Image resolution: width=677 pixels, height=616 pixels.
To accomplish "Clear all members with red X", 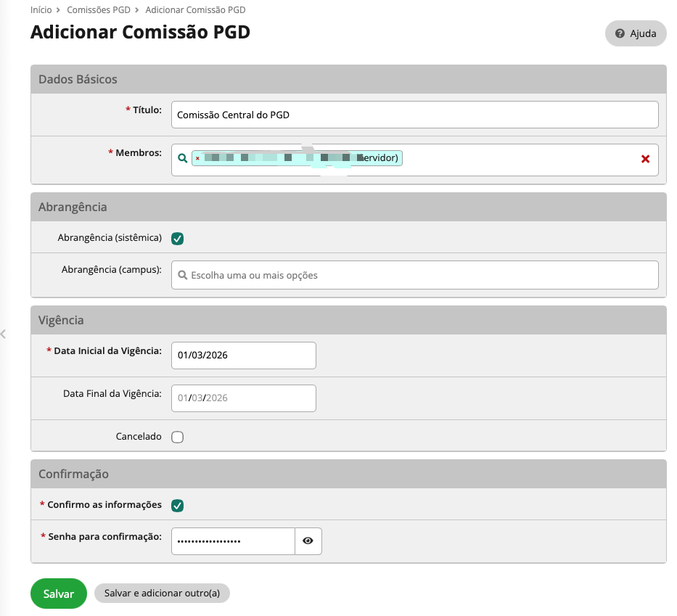I will (645, 159).
